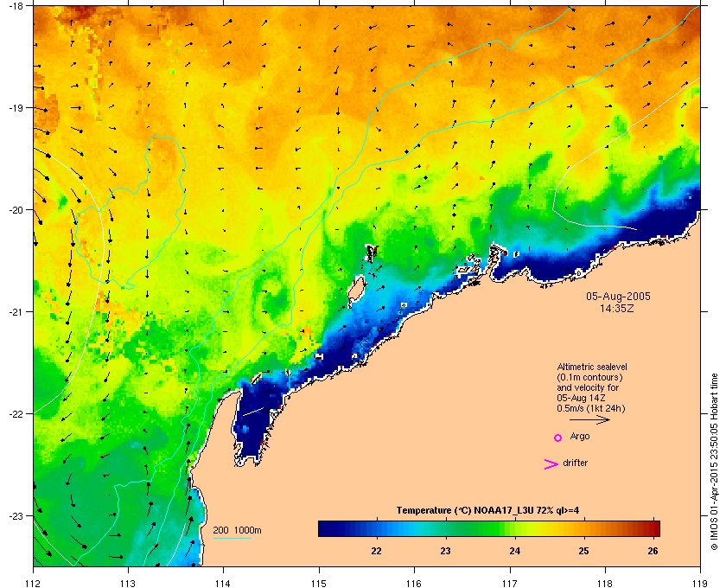Click the drifter legend label
The height and width of the screenshot is (588, 726).
pos(575,463)
